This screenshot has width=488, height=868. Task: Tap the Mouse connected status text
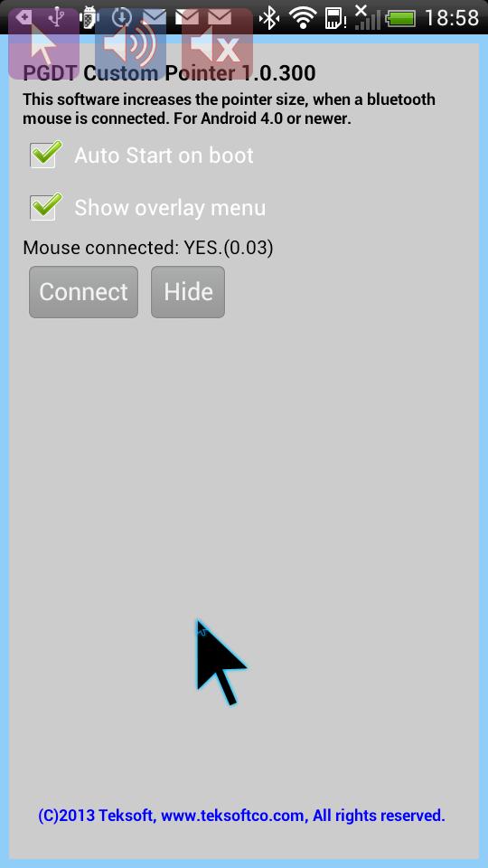[x=148, y=248]
